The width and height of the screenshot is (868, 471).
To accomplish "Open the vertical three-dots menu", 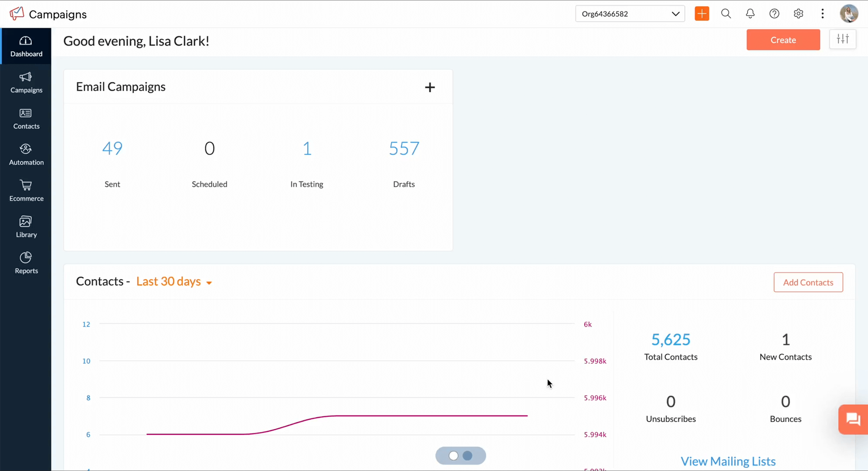I will [822, 14].
